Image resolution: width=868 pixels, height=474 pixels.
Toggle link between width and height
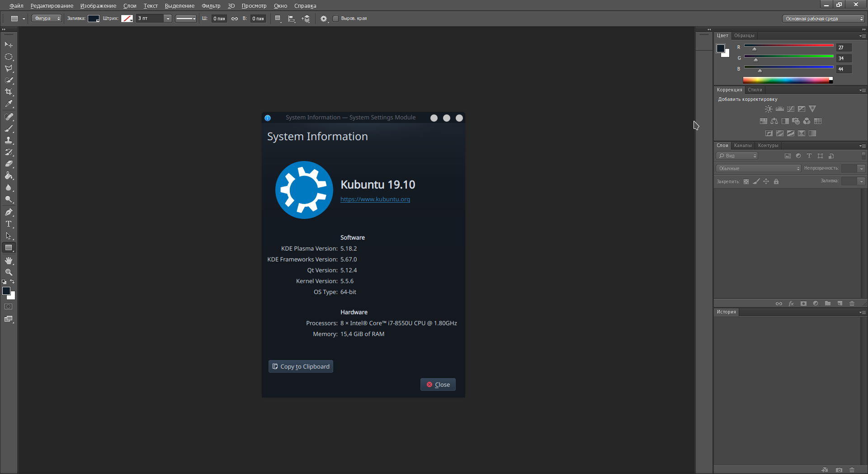(235, 19)
